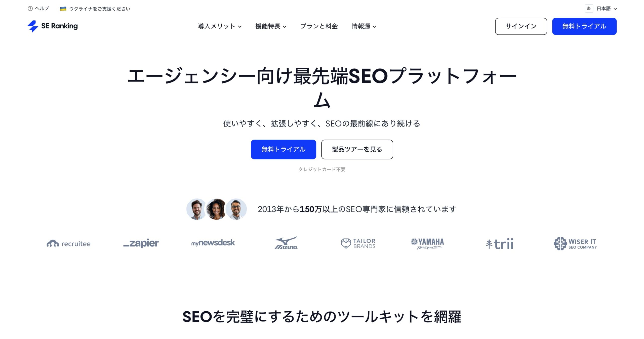Viewport: 644px width, 339px height.
Task: Click the Tailor Brands logo
Action: [x=358, y=243]
